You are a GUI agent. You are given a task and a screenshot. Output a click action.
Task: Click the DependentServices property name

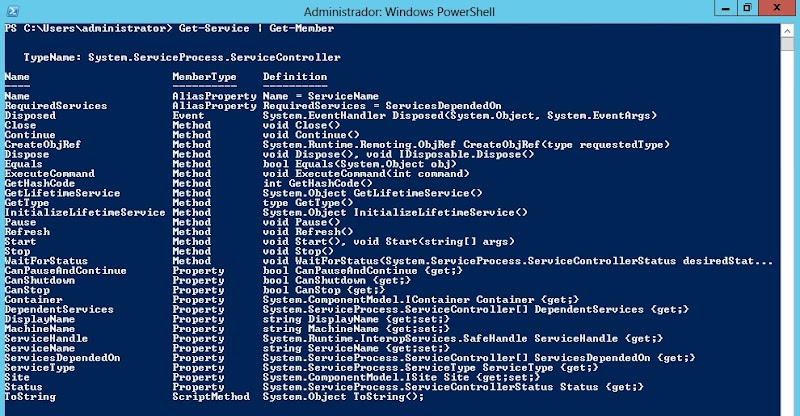(x=59, y=309)
